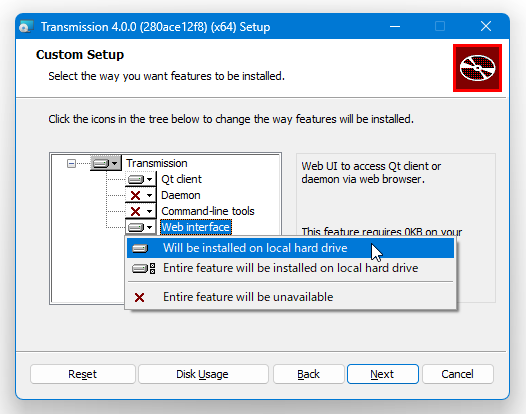Screen dimensions: 526x414
Task: Click the Transmission logo in the header
Action: pos(477,68)
